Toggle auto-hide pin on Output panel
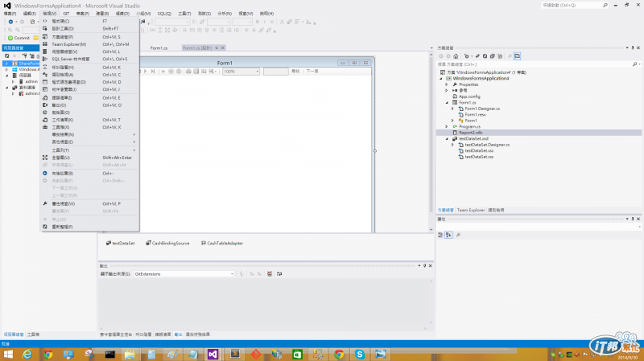644x361 pixels. tap(425, 266)
